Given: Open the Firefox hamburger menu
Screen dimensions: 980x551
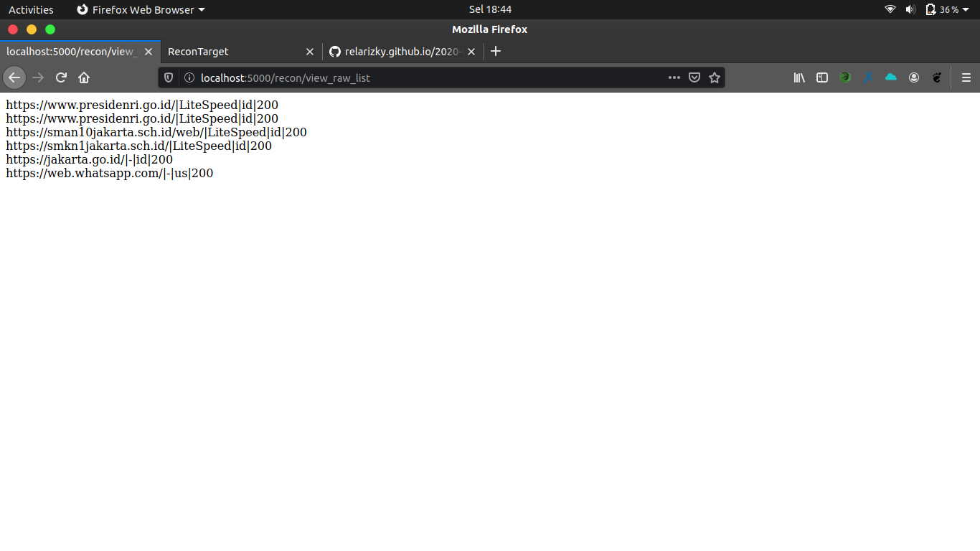Looking at the screenshot, I should (966, 77).
